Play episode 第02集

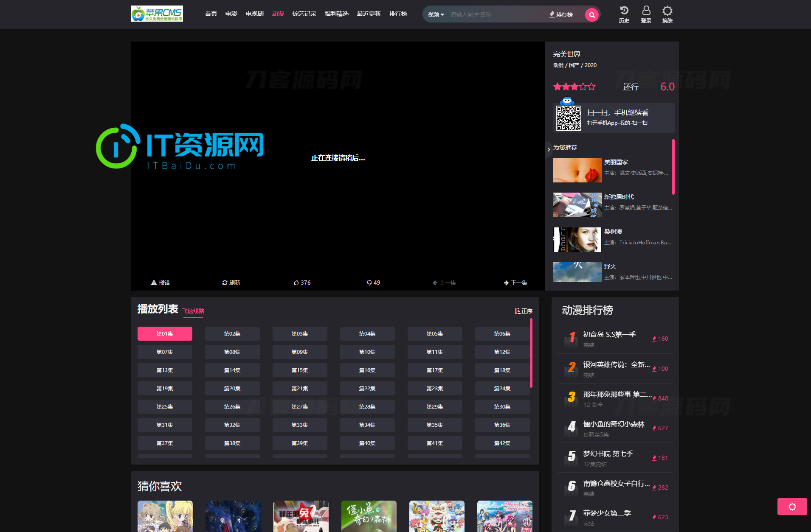point(232,334)
